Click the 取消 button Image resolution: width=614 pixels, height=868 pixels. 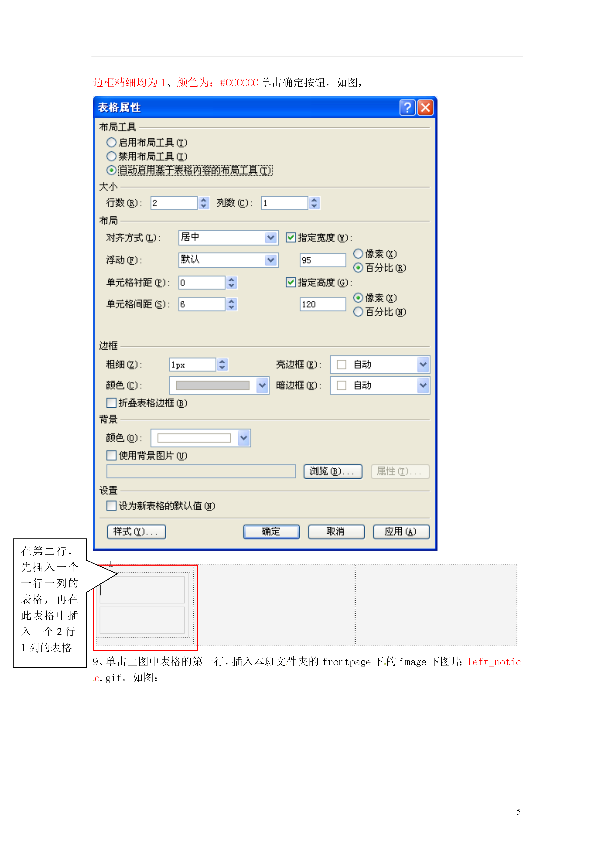336,531
